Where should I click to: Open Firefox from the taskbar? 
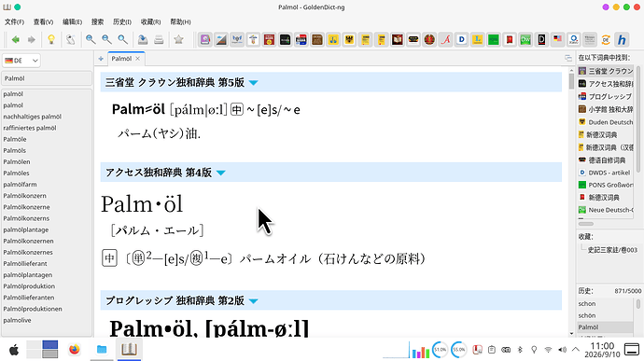pos(75,350)
